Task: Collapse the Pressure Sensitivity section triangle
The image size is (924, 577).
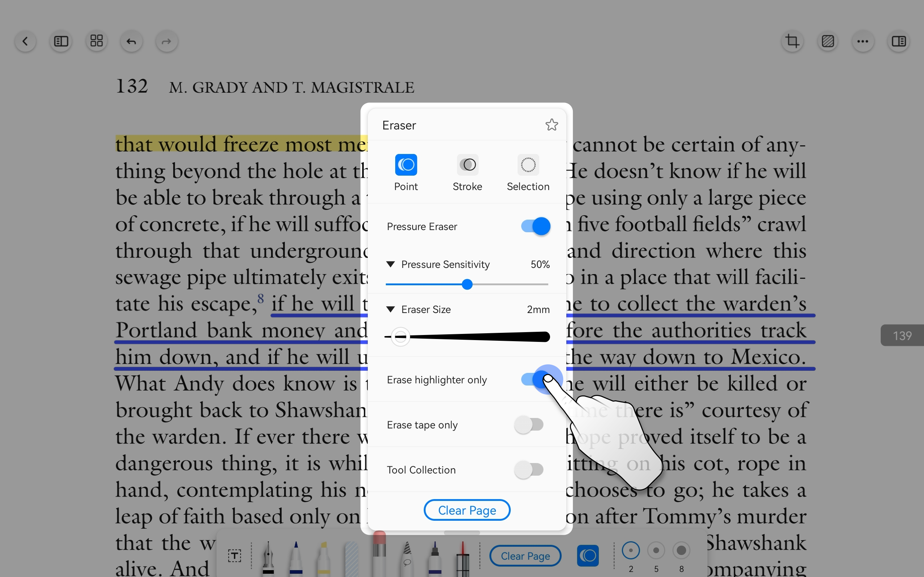Action: [390, 264]
